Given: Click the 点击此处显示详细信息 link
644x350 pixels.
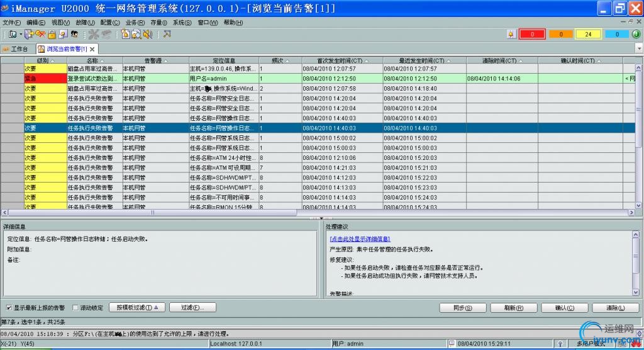Looking at the screenshot, I should [360, 239].
